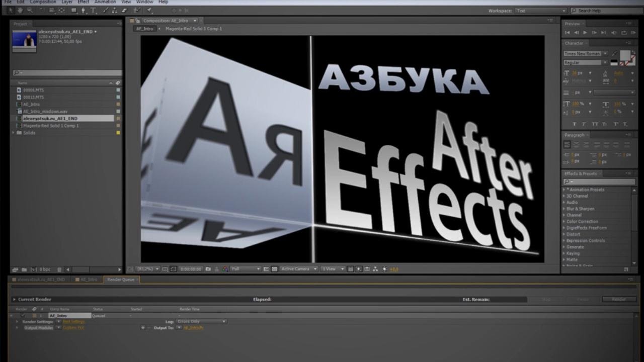Expand the Solids folder
Screen dimensions: 644x362
[14, 133]
